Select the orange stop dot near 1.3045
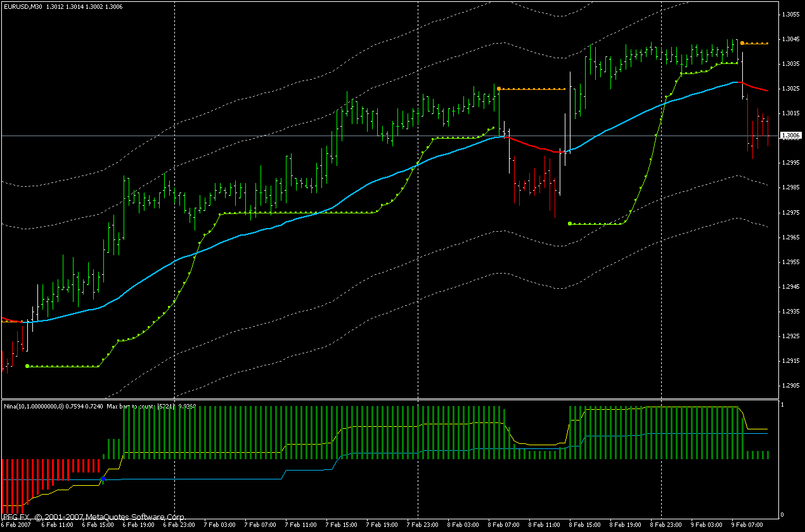 point(742,42)
